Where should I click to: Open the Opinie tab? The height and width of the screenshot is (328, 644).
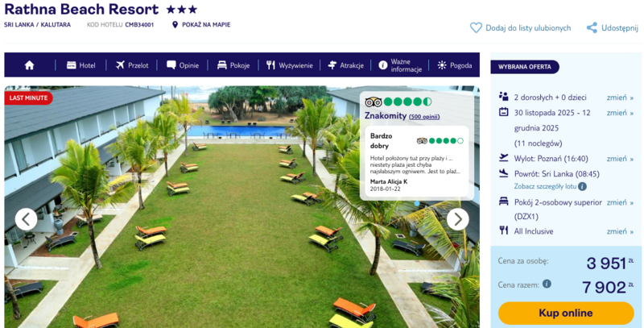point(183,65)
